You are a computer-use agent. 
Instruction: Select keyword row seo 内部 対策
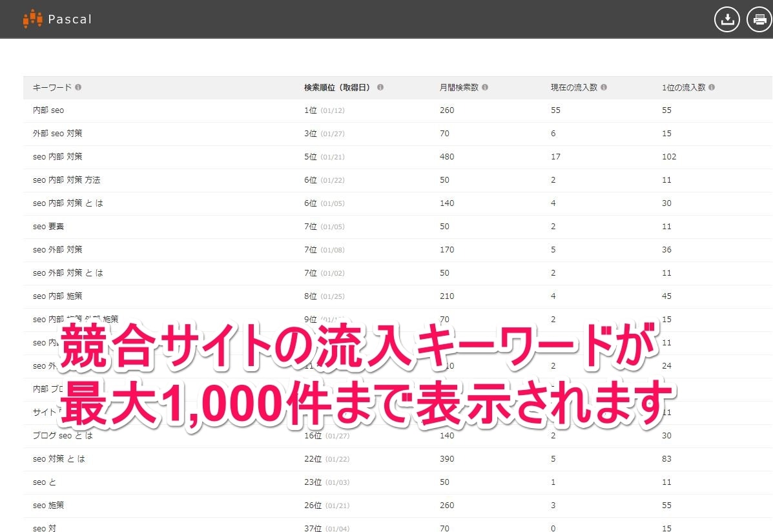[398, 157]
